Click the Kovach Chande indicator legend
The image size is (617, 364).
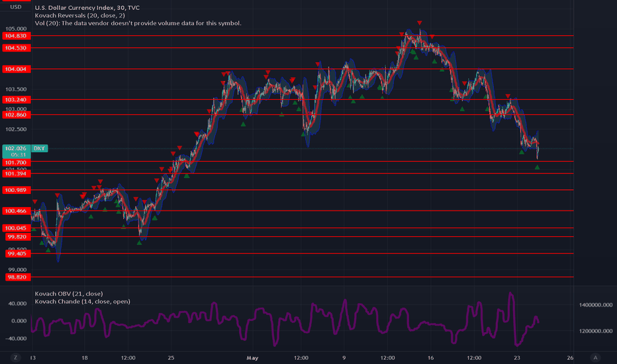click(82, 301)
